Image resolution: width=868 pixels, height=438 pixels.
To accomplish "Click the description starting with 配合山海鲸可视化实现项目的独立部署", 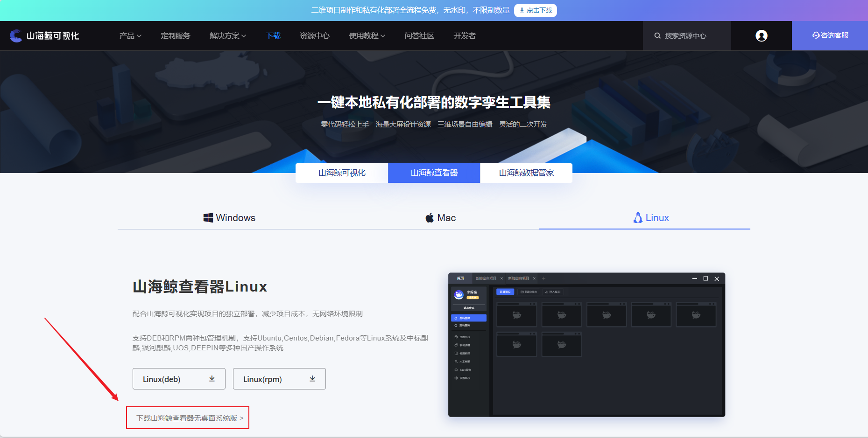I will (247, 314).
